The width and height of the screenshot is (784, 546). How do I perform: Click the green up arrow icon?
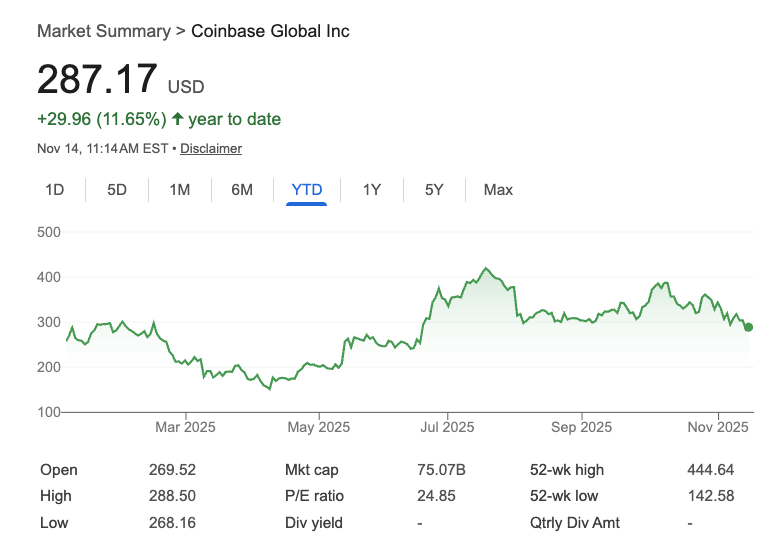click(x=178, y=119)
